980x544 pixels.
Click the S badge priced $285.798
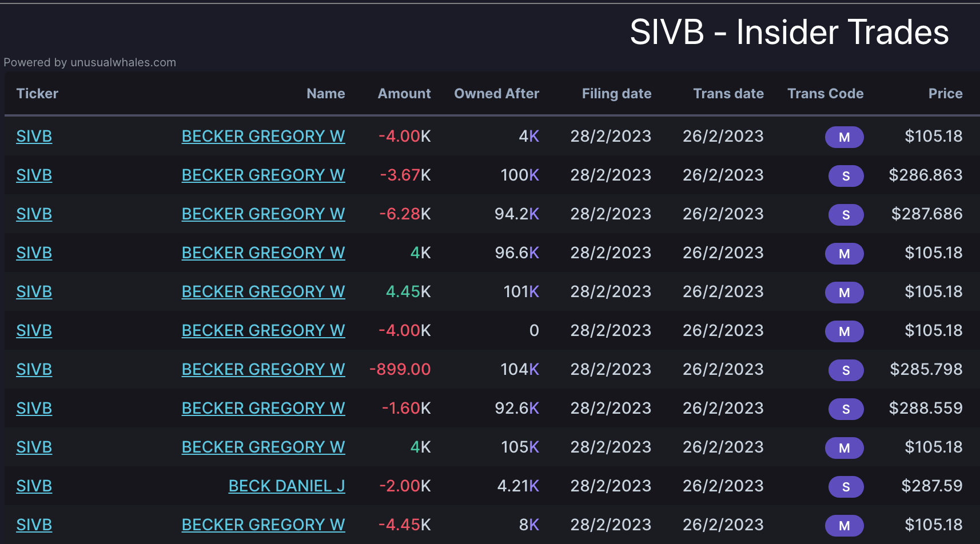[846, 370]
